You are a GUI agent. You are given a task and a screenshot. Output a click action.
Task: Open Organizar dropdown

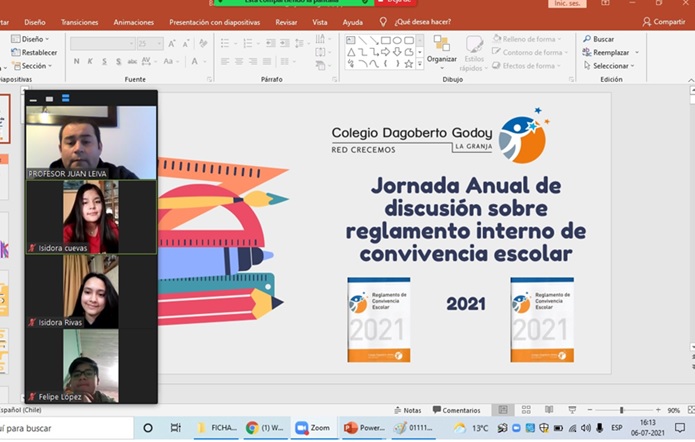(441, 53)
